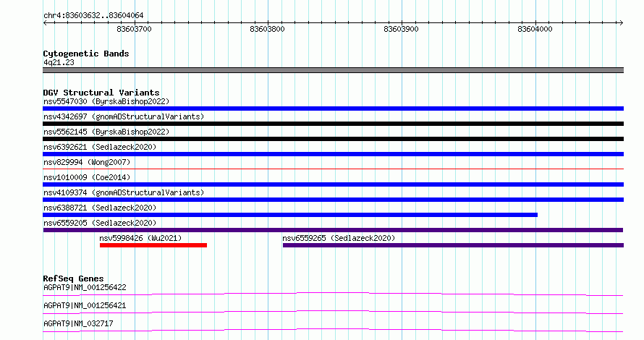This screenshot has height=340, width=644.
Task: Select the blue bar for nsv6392621
Action: [333, 154]
